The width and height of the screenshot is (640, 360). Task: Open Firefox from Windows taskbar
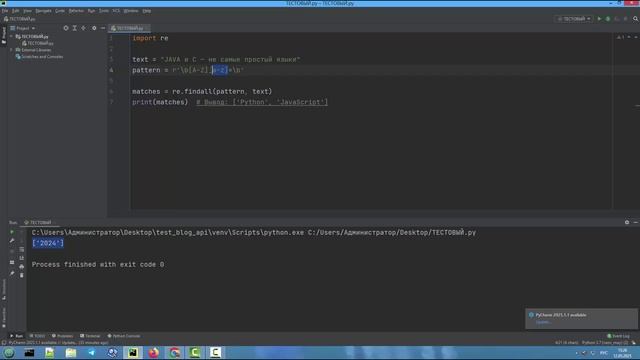[153, 353]
